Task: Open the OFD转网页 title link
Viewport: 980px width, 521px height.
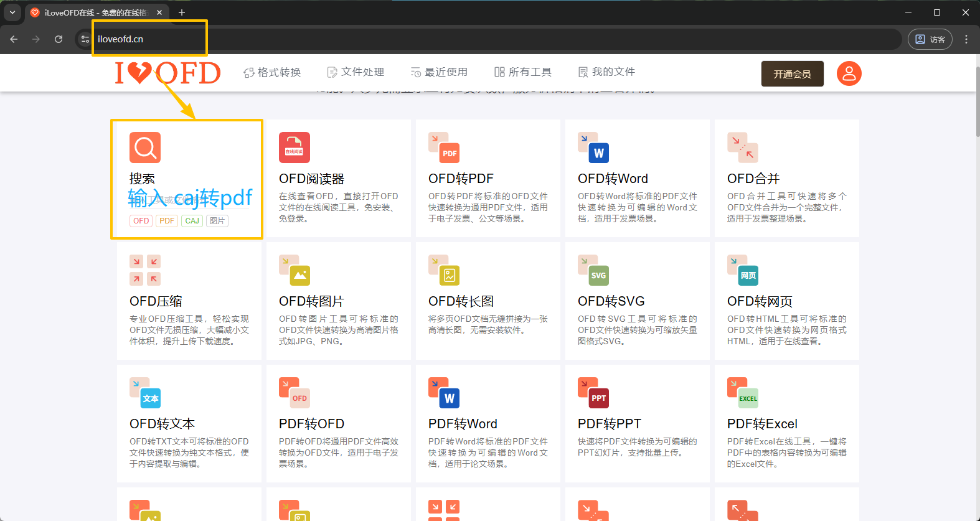Action: pyautogui.click(x=760, y=301)
